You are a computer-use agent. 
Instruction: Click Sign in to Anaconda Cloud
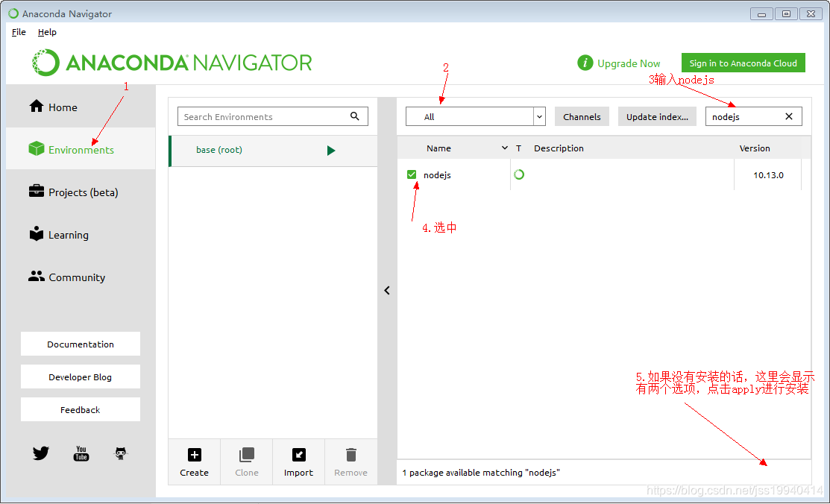[x=743, y=63]
